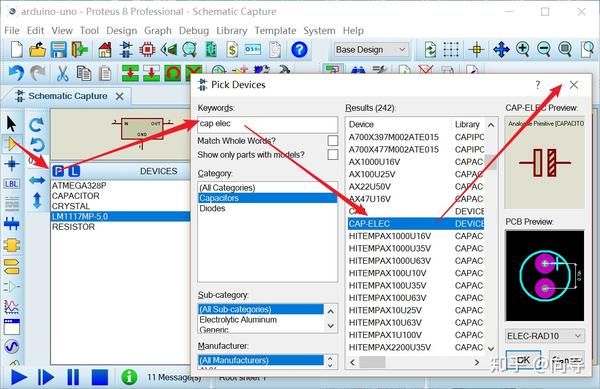600x389 pixels.
Task: Open the blue Help question icon
Action: coord(299,50)
